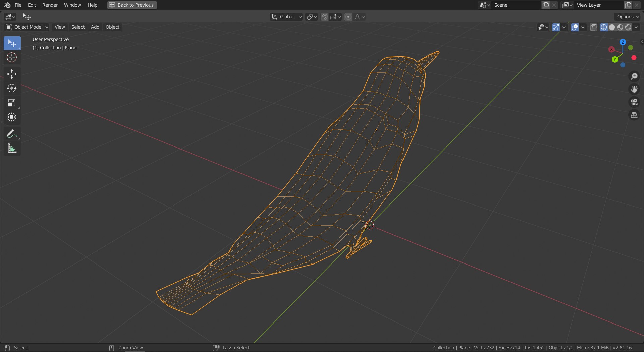Viewport: 644px width, 352px height.
Task: Open the Object Mode dropdown
Action: 27,27
